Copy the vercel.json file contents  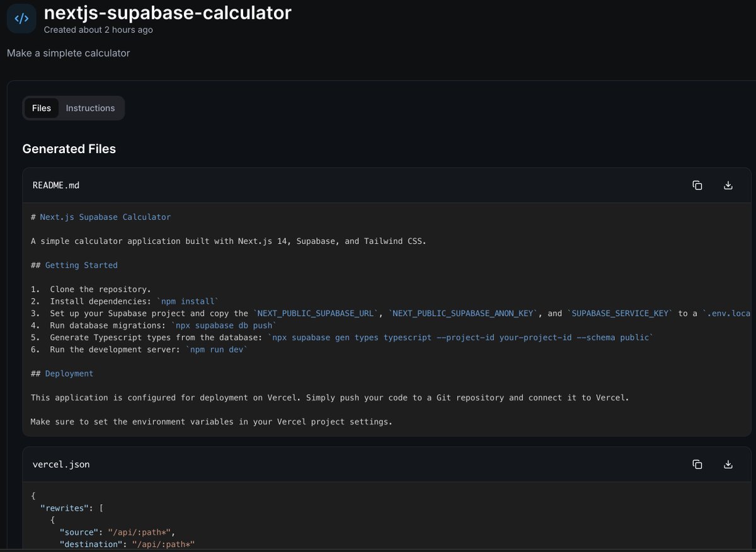click(697, 464)
